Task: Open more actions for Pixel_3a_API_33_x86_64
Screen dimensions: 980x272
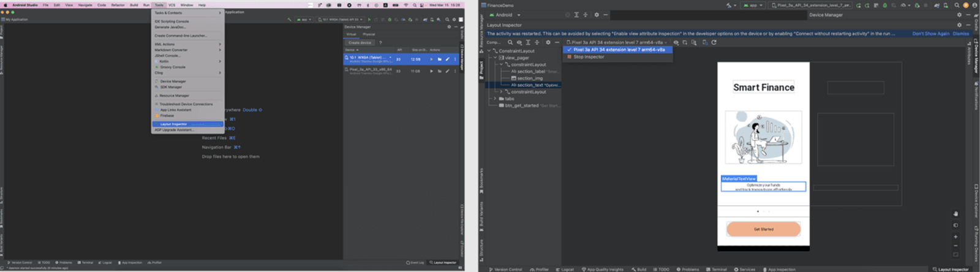Action: pos(455,71)
